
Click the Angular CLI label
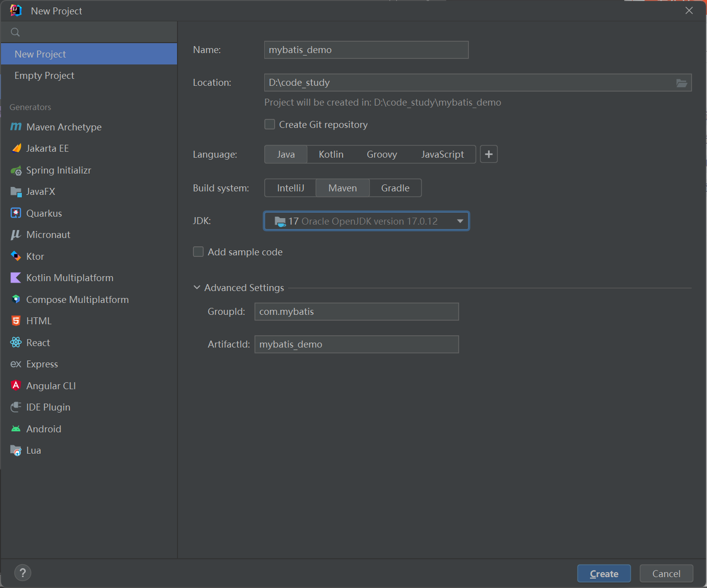click(x=51, y=386)
